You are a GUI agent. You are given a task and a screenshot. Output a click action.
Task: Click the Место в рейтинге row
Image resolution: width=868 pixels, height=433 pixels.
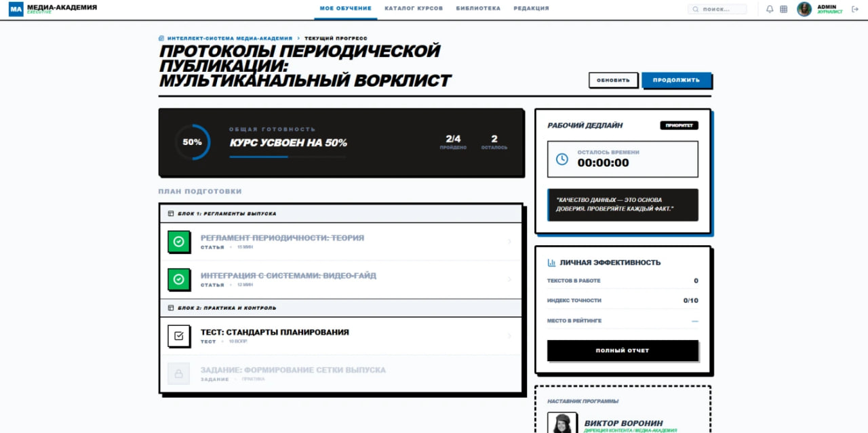coord(623,321)
